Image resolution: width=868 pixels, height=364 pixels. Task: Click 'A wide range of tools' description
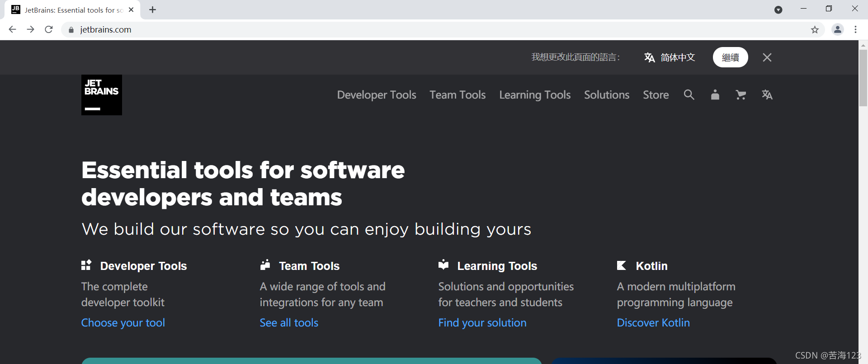322,294
